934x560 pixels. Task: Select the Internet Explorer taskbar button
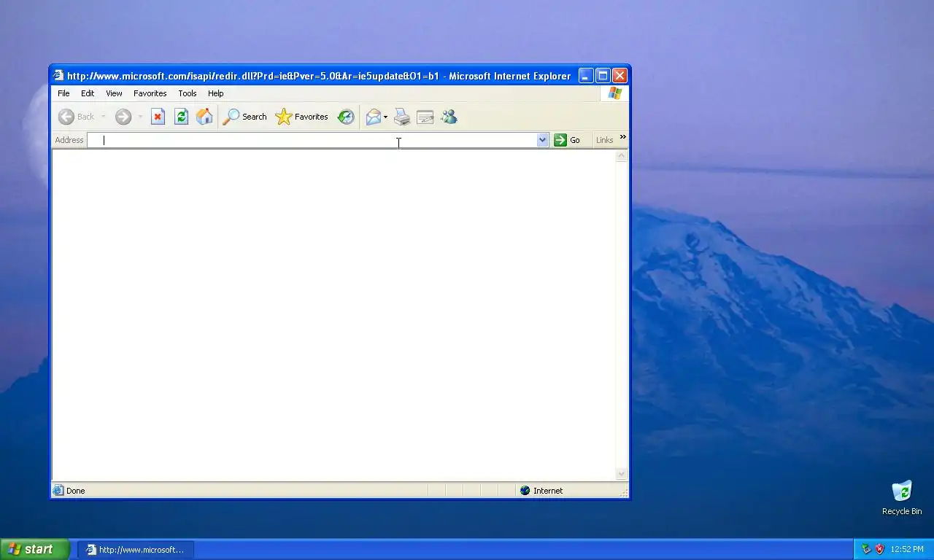coord(136,550)
